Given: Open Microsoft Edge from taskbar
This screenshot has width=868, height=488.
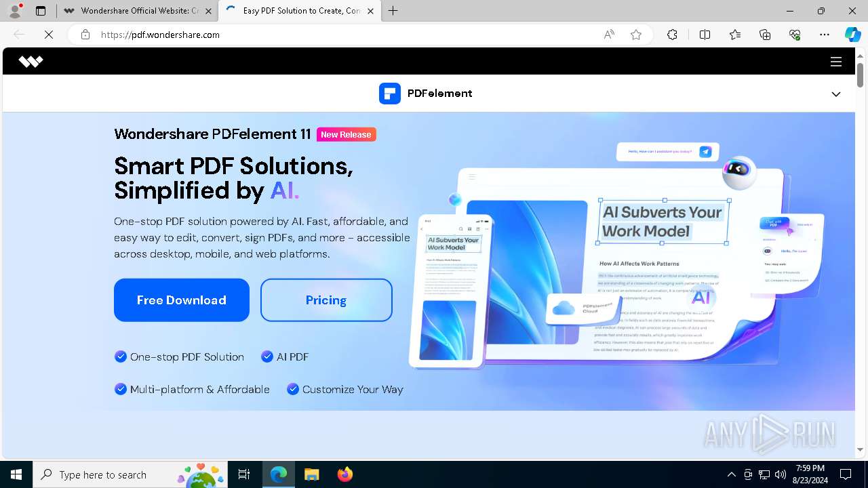Looking at the screenshot, I should tap(279, 474).
